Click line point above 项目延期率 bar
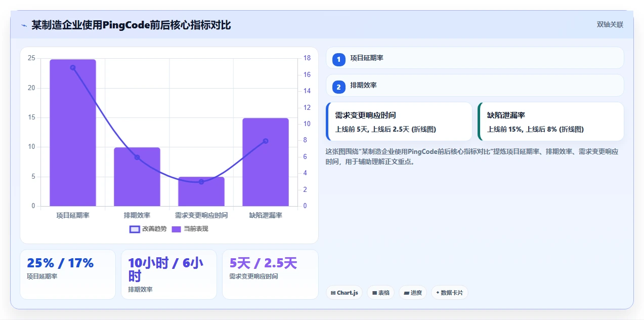 73,67
